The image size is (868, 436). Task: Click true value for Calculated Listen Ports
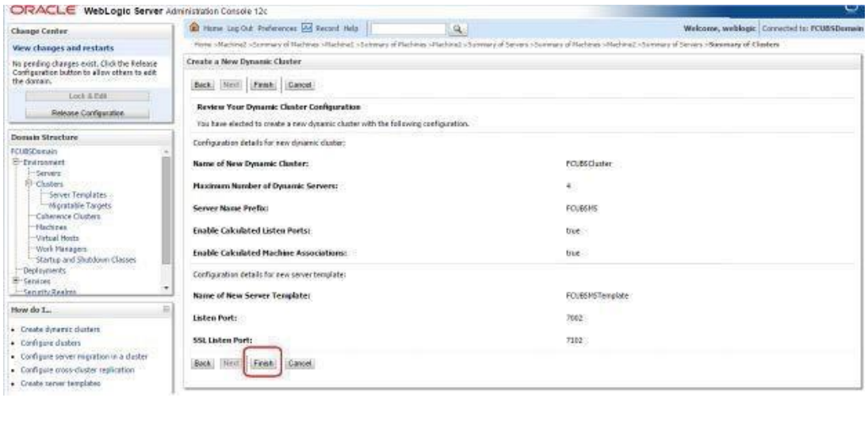[x=573, y=231]
